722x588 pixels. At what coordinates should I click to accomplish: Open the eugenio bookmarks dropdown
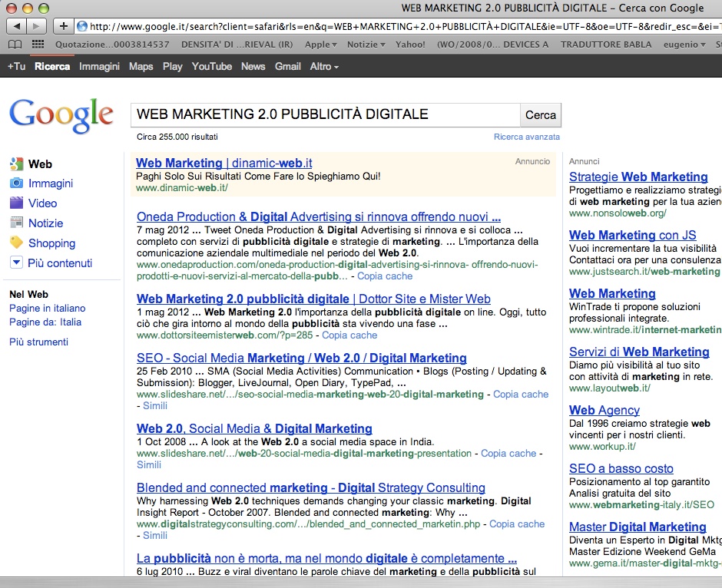pos(684,45)
